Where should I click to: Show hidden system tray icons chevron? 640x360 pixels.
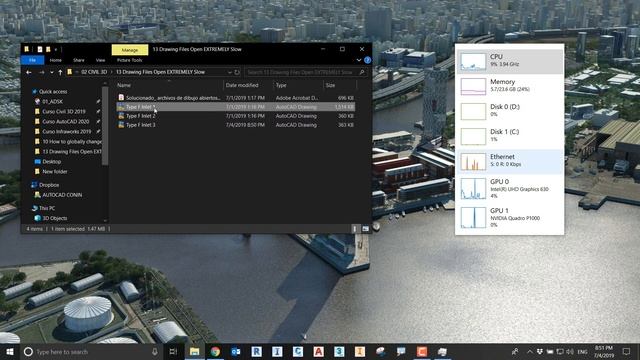coord(529,351)
